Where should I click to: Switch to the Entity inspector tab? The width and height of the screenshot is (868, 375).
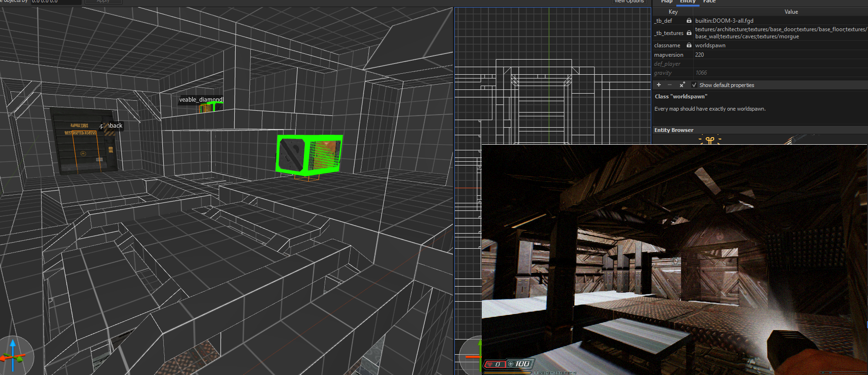[x=688, y=2]
